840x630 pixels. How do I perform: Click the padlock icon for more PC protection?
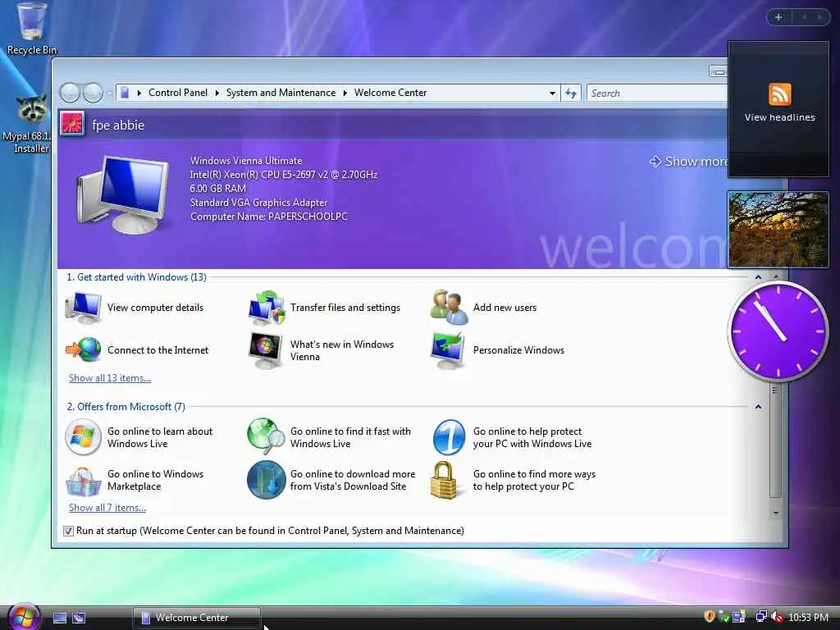444,480
